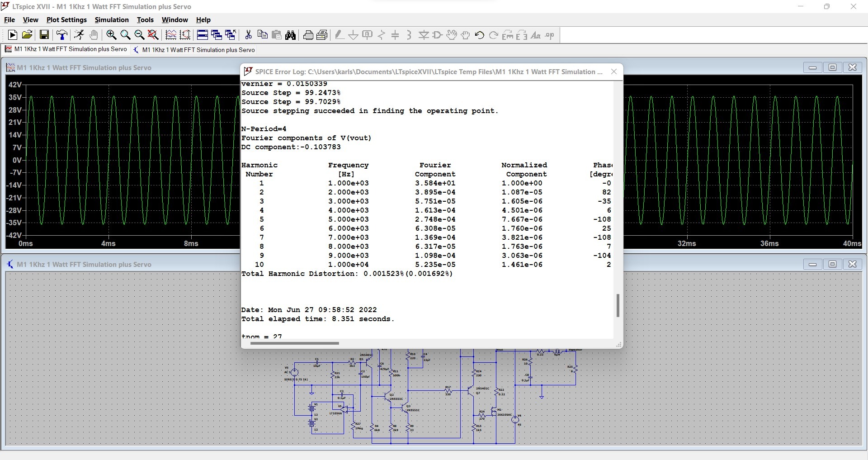This screenshot has width=868, height=460.
Task: Tile windows horizontally using toolbar icon
Action: 203,35
